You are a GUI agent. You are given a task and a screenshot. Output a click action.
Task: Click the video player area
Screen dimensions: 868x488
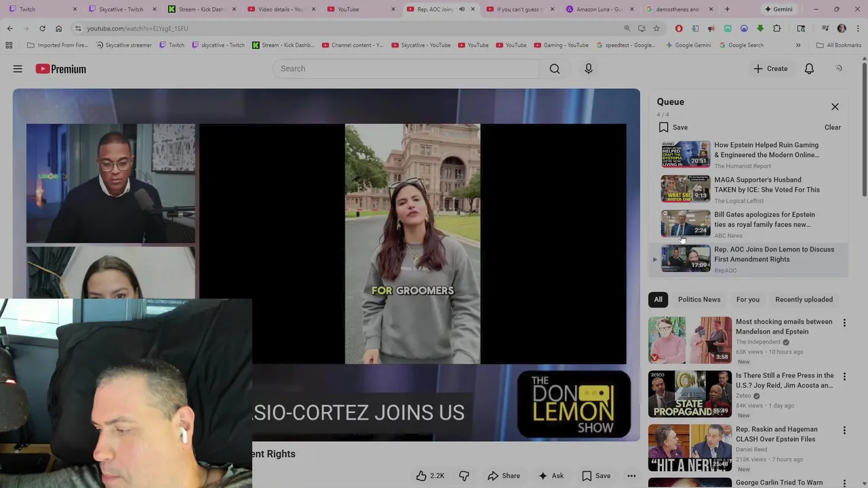click(326, 264)
